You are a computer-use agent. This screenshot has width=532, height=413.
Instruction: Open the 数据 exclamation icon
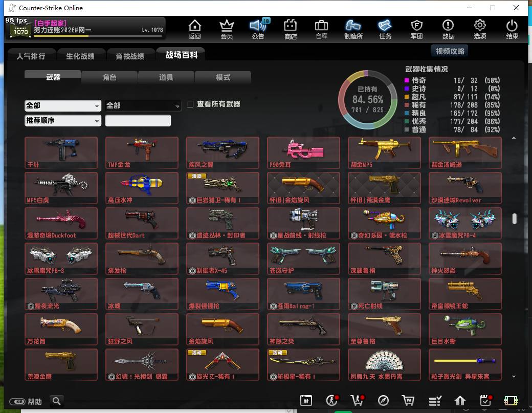coord(448,29)
